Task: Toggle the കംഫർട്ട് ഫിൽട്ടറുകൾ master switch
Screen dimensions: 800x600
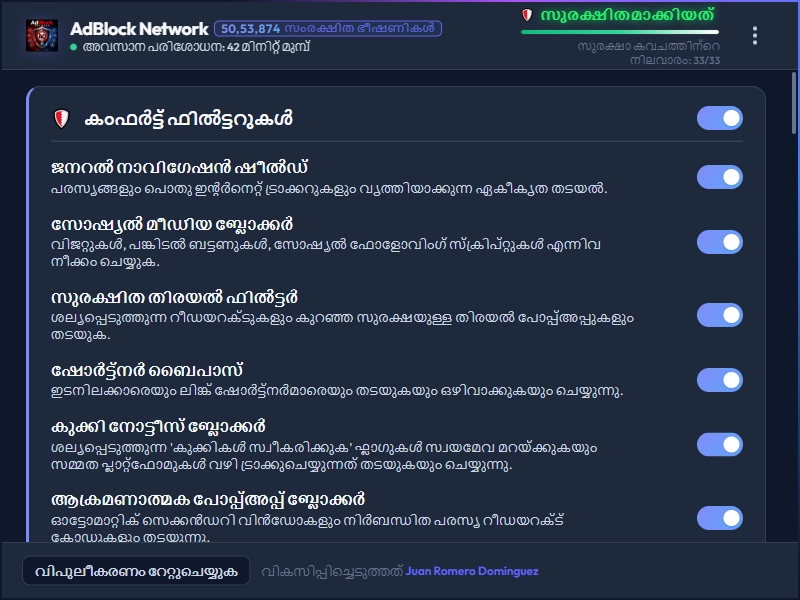Action: coord(719,118)
